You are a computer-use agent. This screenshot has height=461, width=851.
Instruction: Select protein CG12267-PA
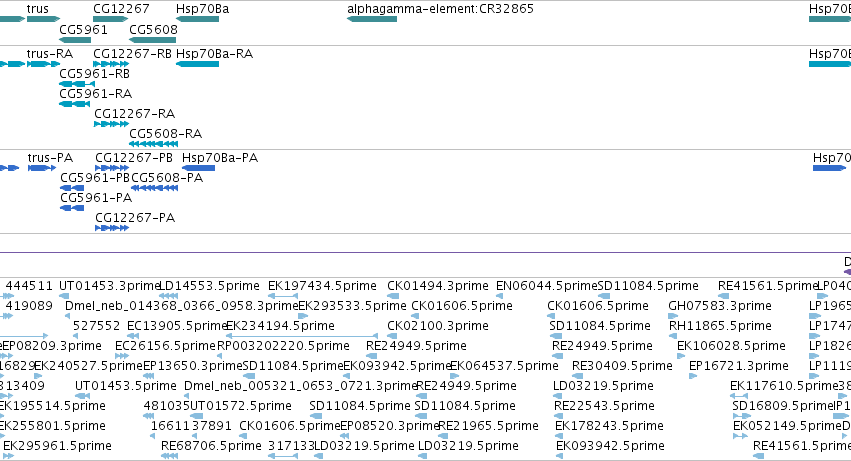click(135, 218)
